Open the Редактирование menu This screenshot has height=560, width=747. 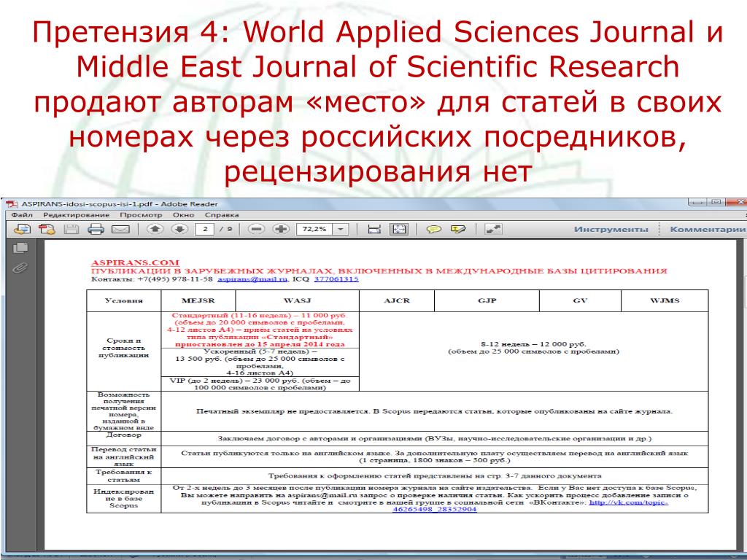click(76, 215)
